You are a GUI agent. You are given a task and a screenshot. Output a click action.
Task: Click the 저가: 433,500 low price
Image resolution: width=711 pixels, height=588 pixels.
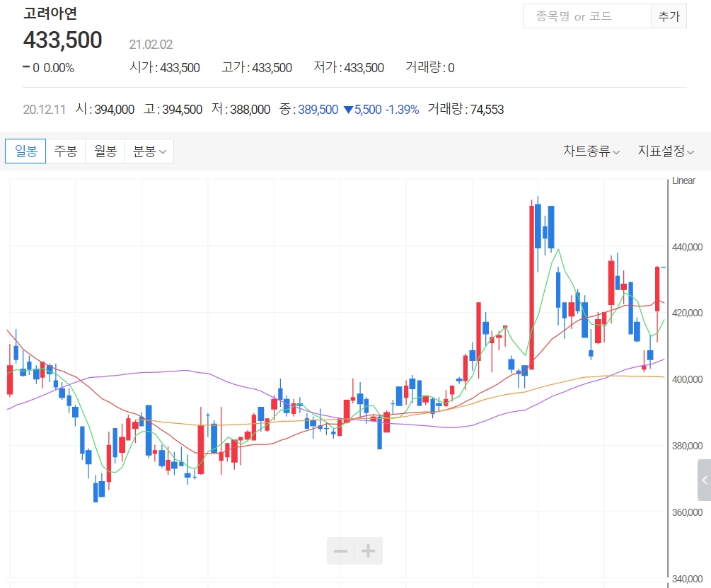click(349, 67)
